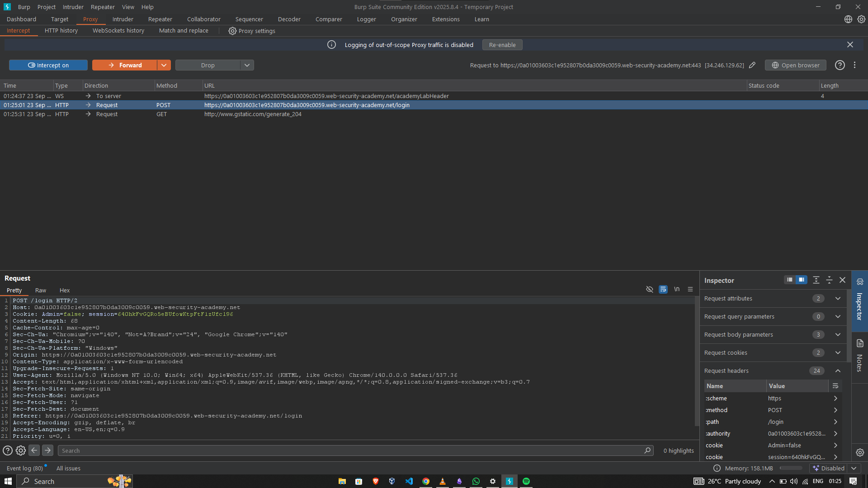The width and height of the screenshot is (868, 488).
Task: Switch Inspector to right-docked layout
Action: (x=802, y=280)
